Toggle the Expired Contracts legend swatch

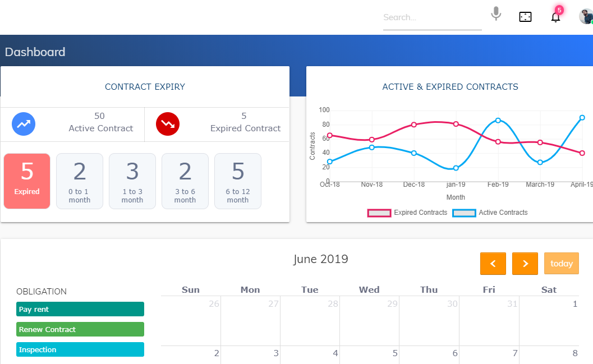379,213
